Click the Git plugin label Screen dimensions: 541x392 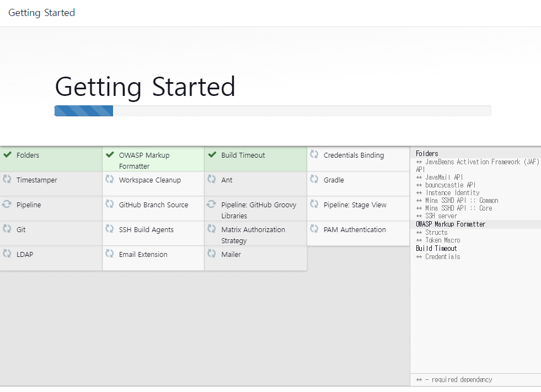21,230
